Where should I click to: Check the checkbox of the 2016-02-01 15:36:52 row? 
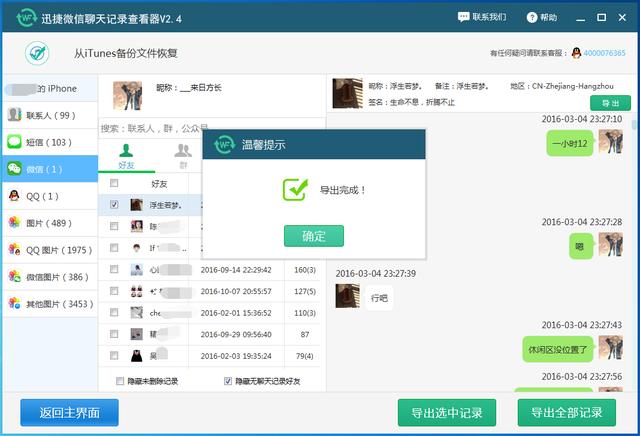pos(114,313)
